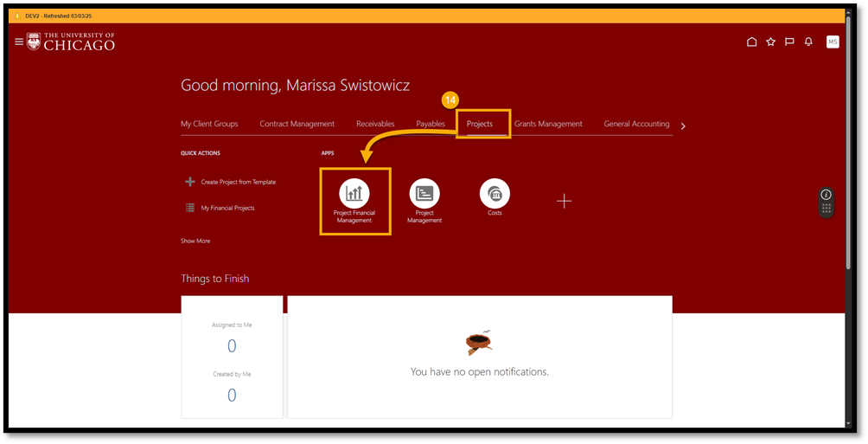
Task: Open the Grants Management tab
Action: tap(548, 124)
